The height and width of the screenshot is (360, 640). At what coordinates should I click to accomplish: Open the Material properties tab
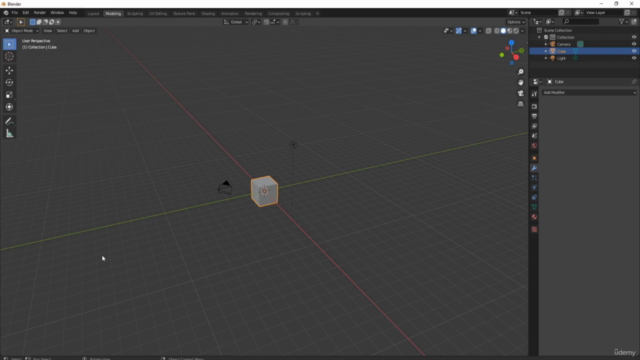[x=534, y=217]
